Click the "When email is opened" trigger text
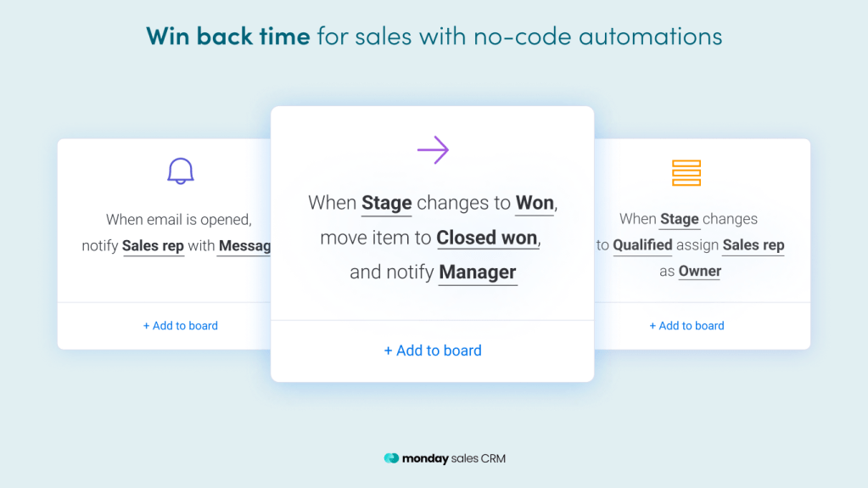Image resolution: width=868 pixels, height=488 pixels. click(x=178, y=220)
